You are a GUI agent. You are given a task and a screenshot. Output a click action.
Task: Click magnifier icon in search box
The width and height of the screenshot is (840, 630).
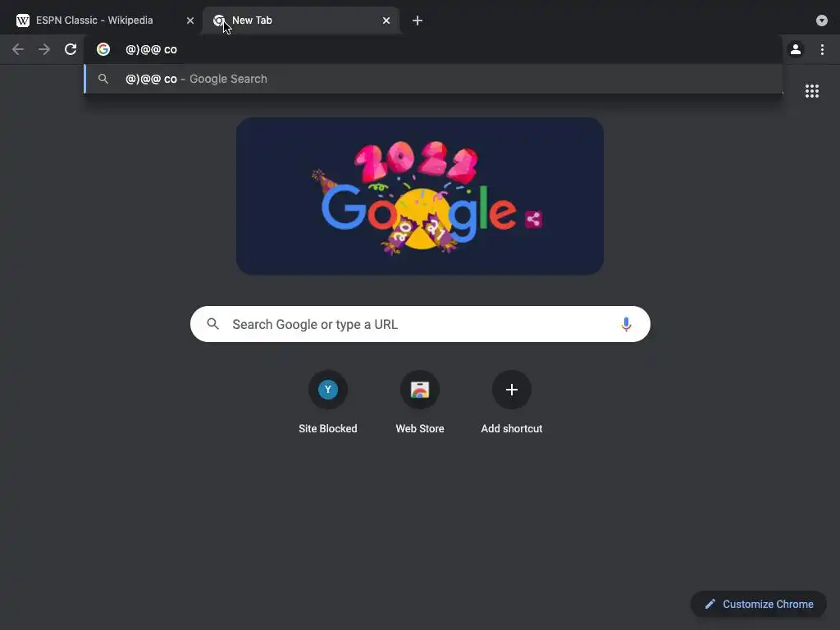tap(212, 324)
